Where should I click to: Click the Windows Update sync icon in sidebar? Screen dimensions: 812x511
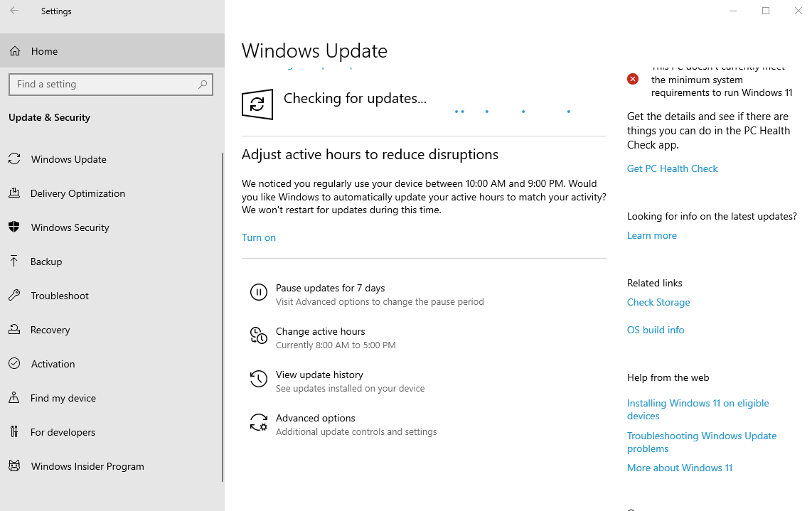click(14, 159)
